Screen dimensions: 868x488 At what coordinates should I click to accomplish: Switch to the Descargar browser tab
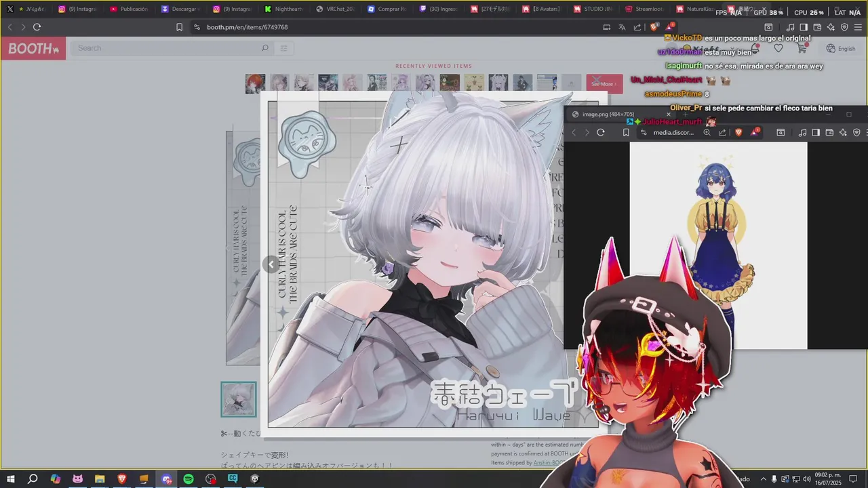[x=180, y=9]
